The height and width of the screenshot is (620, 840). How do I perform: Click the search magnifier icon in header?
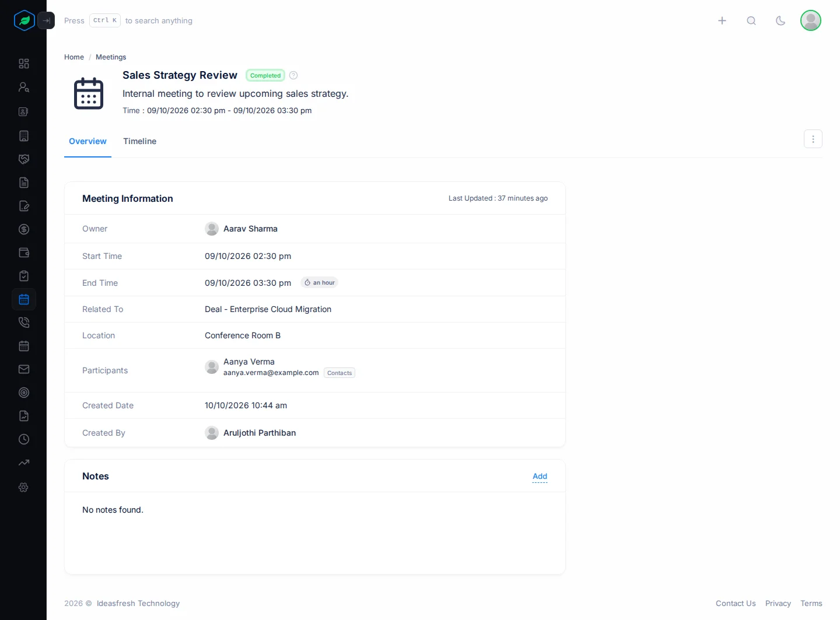tap(751, 21)
